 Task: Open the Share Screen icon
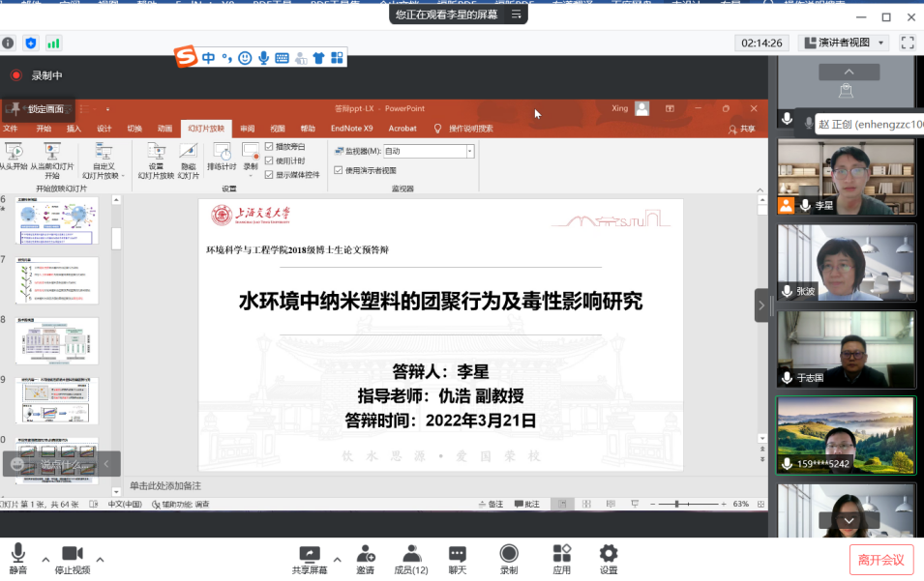pos(310,552)
